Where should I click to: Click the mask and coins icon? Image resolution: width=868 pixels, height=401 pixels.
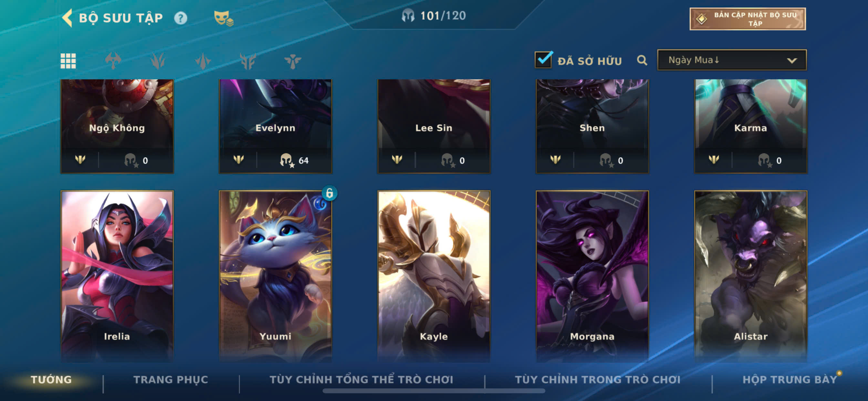223,18
